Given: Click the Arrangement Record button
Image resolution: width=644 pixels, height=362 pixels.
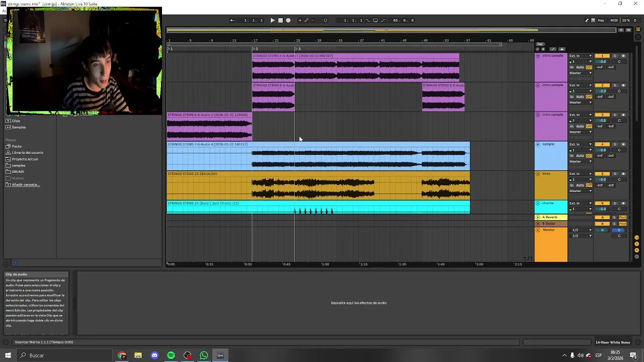Looking at the screenshot, I should (x=288, y=21).
